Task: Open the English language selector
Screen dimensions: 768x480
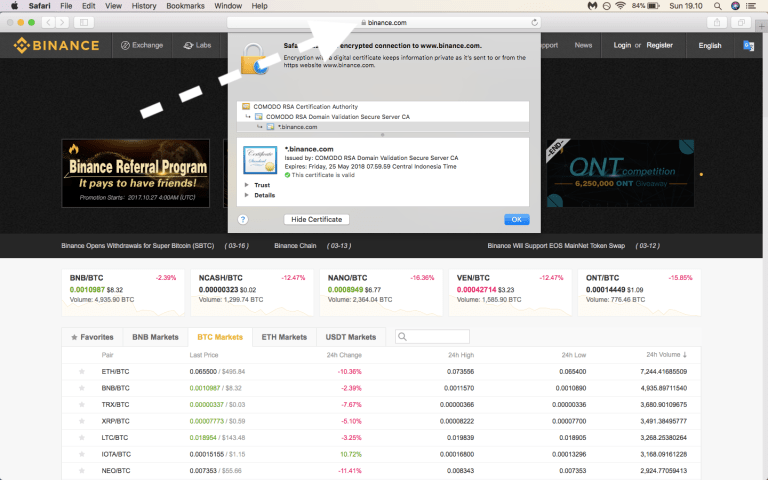Action: click(x=710, y=46)
